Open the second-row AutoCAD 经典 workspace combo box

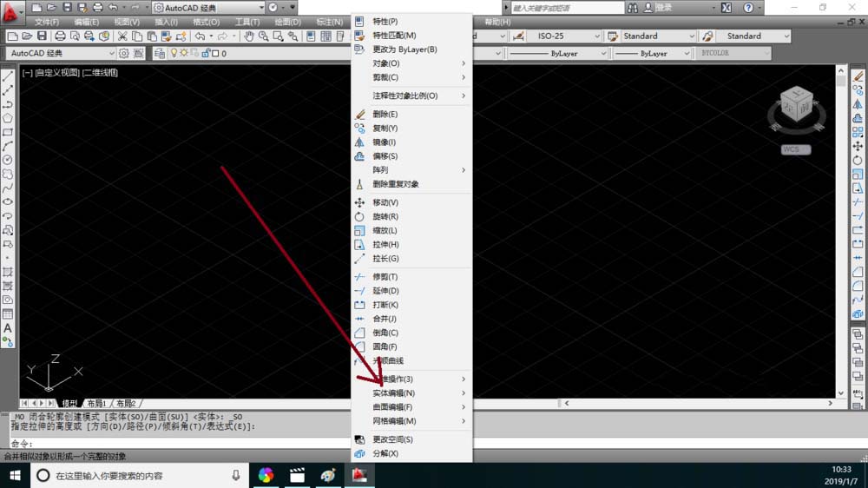click(61, 53)
